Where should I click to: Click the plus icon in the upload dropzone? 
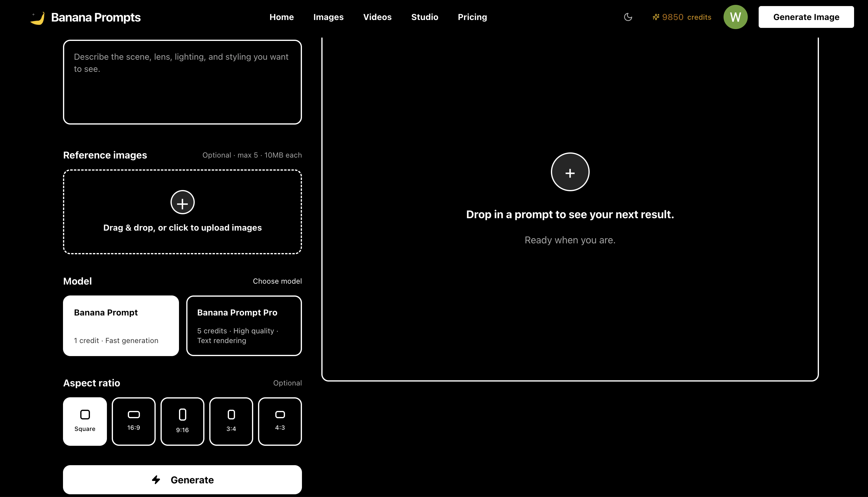182,202
